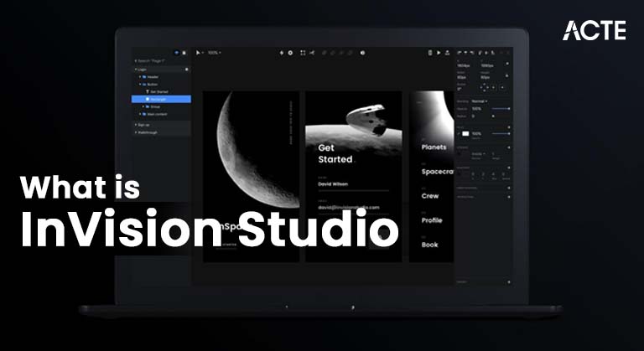Select the Book menu item on artboard
Image resolution: width=644 pixels, height=351 pixels.
[429, 245]
